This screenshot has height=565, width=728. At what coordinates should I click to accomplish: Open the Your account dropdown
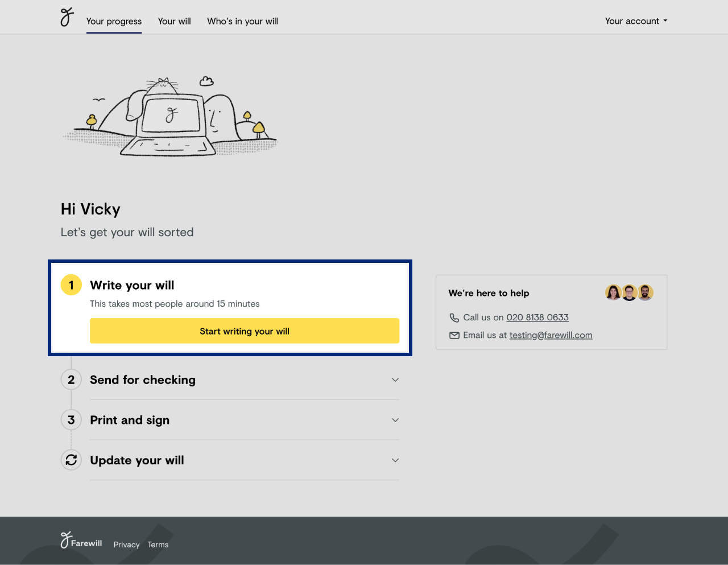click(636, 21)
